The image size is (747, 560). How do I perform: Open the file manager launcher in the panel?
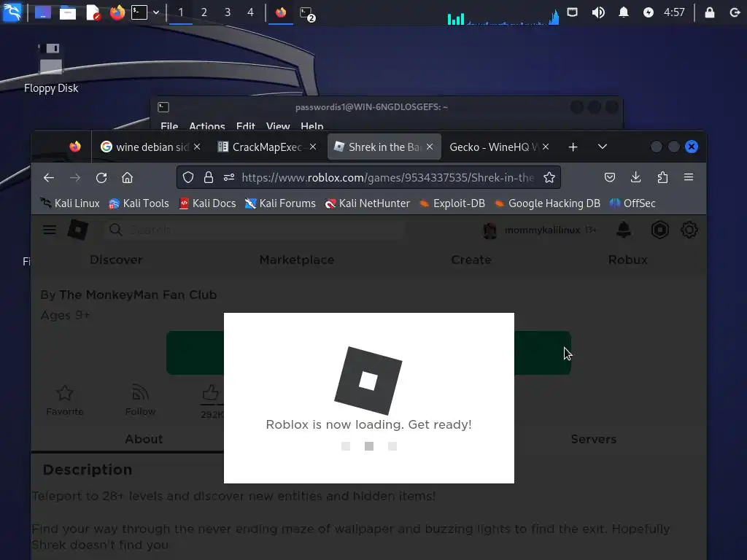(x=68, y=12)
